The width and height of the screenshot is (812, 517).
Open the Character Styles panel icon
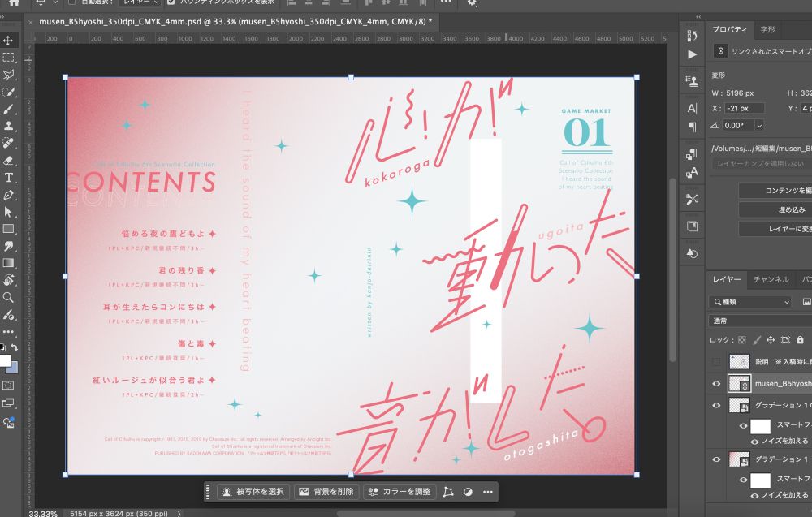coord(693,172)
